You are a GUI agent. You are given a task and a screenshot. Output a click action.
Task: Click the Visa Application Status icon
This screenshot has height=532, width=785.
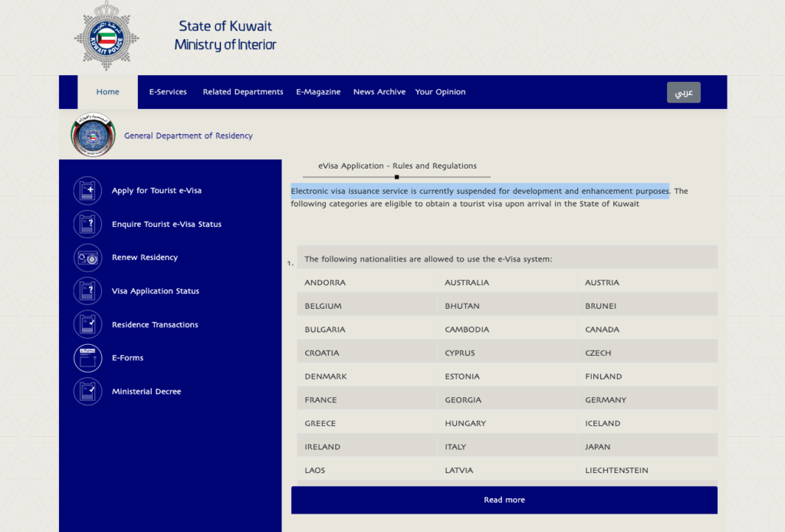pyautogui.click(x=87, y=291)
